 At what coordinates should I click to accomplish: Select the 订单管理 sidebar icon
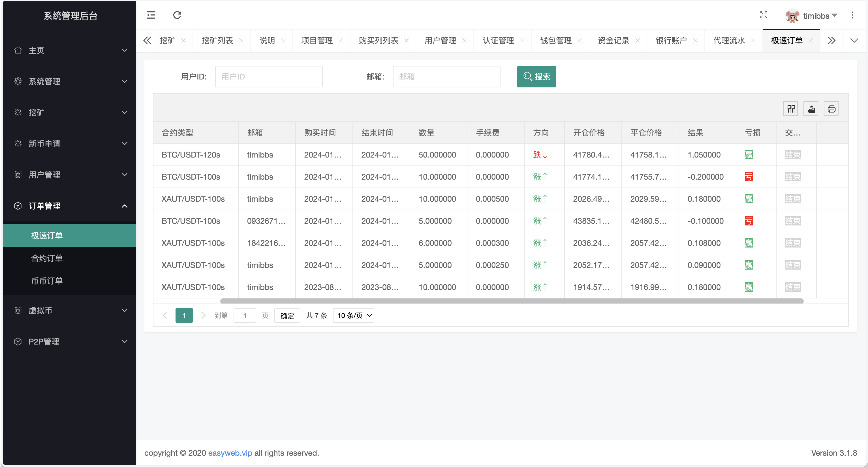pos(18,206)
